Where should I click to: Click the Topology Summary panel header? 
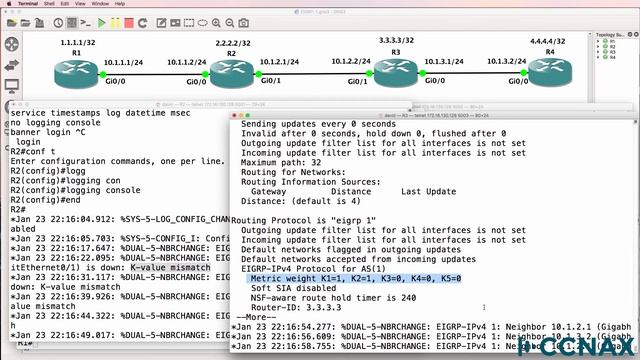point(616,35)
